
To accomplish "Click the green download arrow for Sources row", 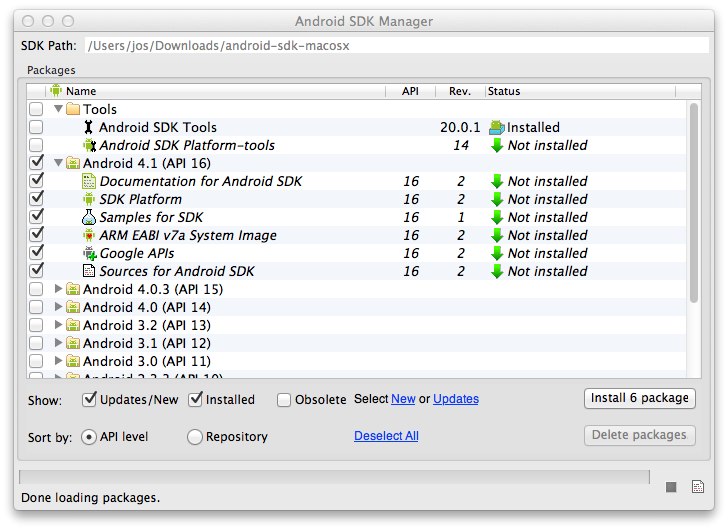I will tap(497, 271).
